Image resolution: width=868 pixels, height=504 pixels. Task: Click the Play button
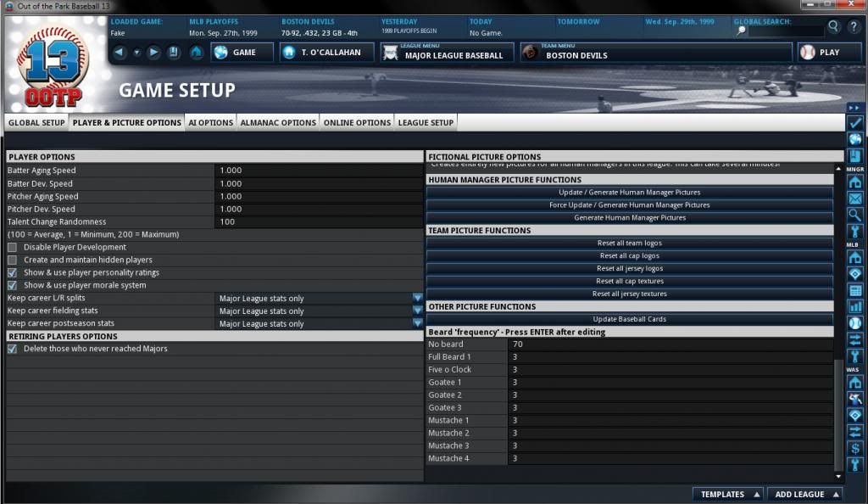tap(830, 52)
